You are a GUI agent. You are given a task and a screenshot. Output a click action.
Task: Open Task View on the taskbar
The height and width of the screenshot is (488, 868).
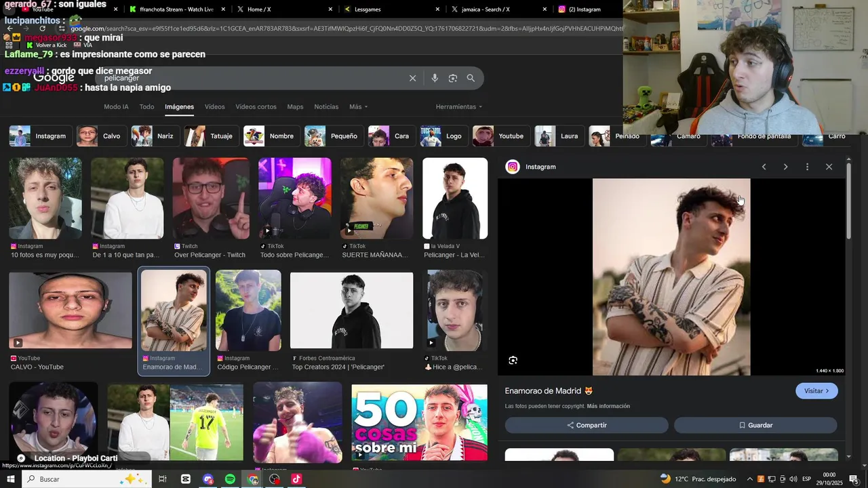tap(163, 479)
